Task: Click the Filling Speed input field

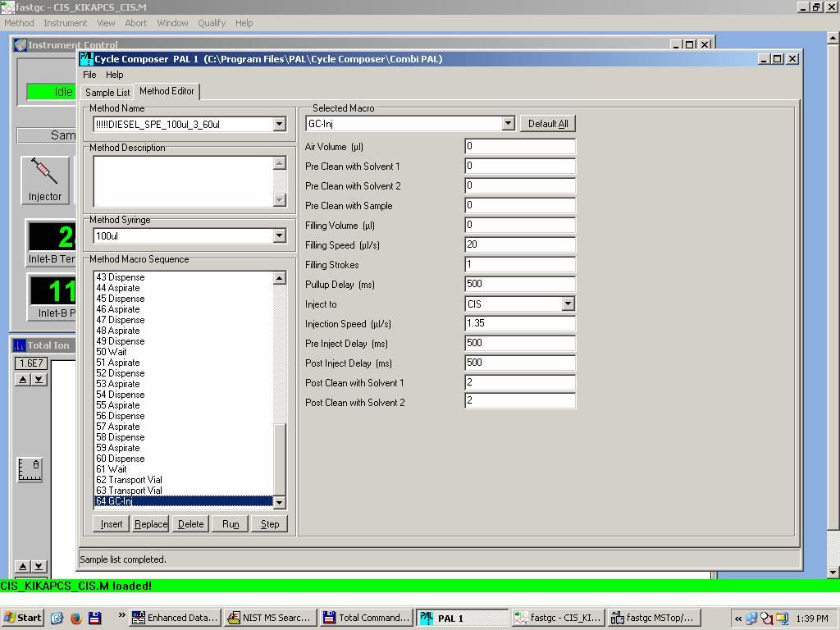Action: (520, 244)
